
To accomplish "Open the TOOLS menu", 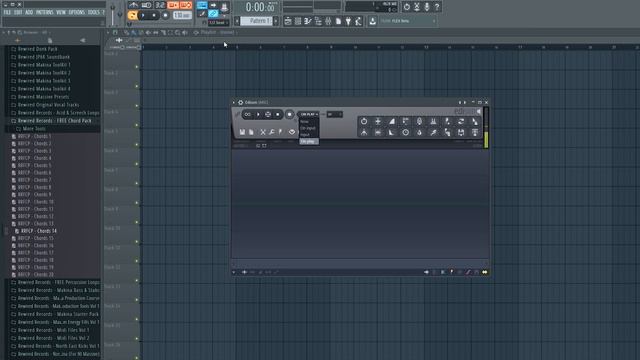I will click(93, 12).
